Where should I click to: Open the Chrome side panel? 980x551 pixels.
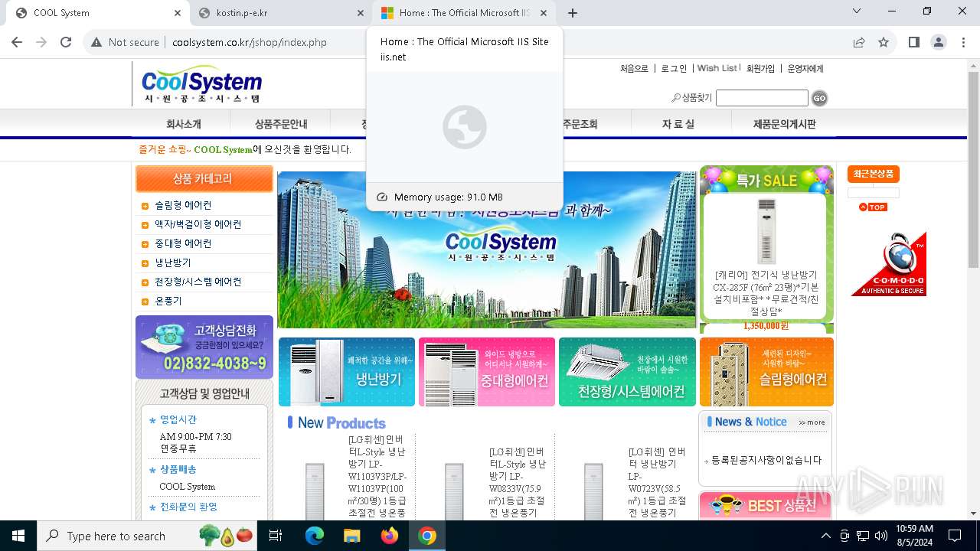914,42
